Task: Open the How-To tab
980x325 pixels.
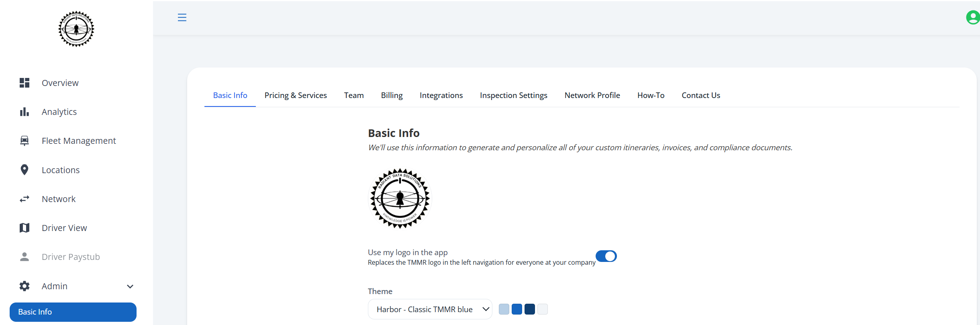Action: click(x=651, y=96)
